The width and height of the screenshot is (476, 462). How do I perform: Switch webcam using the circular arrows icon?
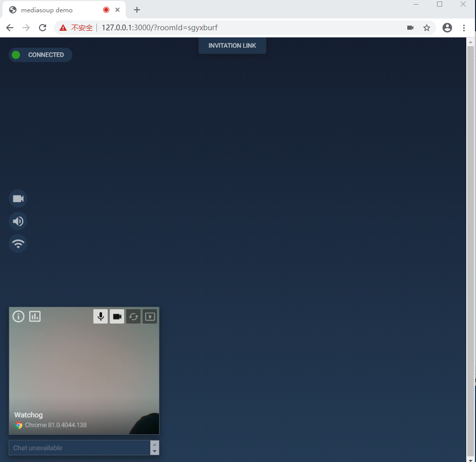click(133, 316)
